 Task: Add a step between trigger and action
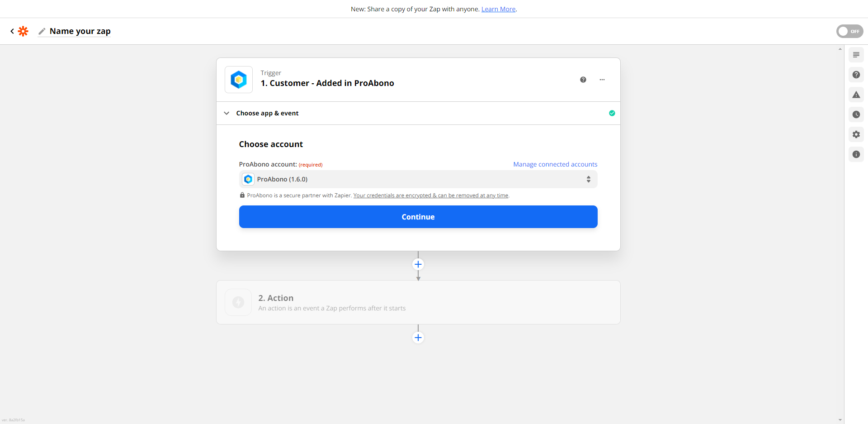click(418, 264)
